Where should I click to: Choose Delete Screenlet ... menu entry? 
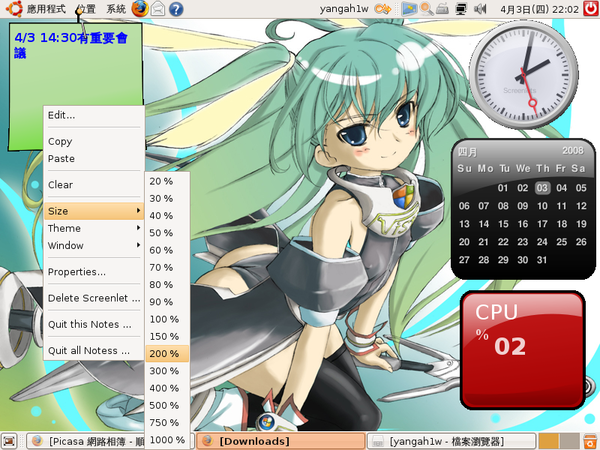click(94, 298)
